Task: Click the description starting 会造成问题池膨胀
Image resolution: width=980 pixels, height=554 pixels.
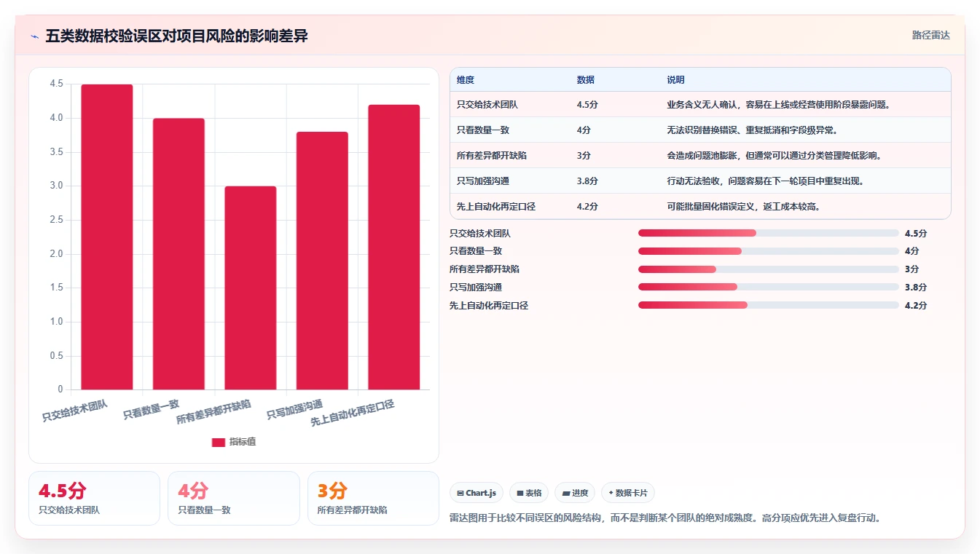Action: 775,156
